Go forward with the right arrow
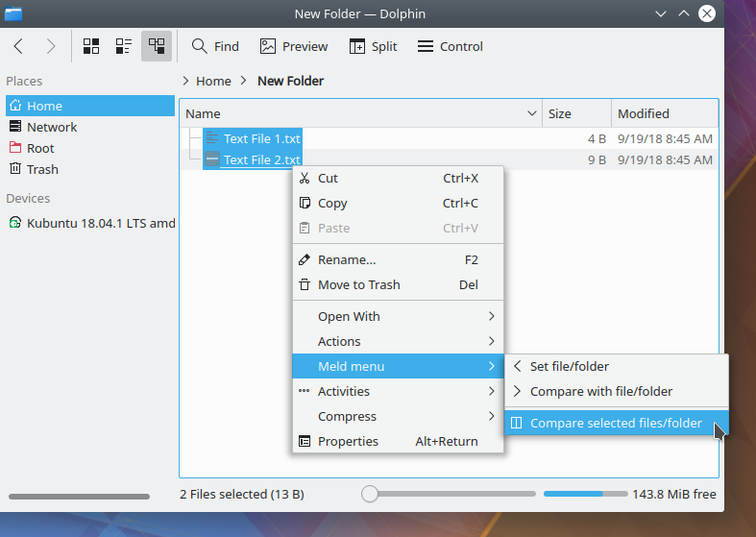 51,46
